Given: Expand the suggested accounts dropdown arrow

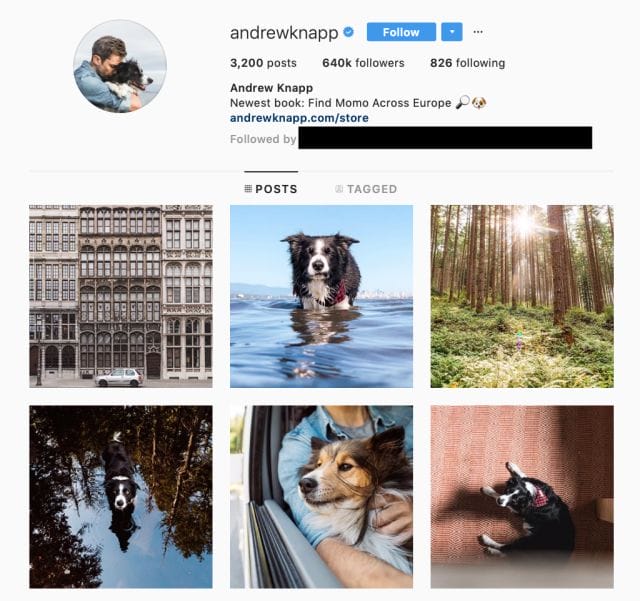Looking at the screenshot, I should pos(451,32).
